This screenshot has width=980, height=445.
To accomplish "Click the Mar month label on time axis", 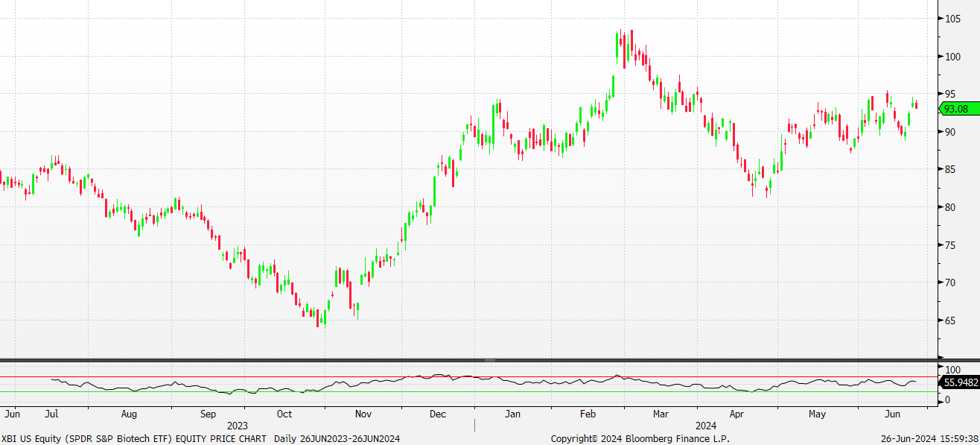I will (661, 413).
